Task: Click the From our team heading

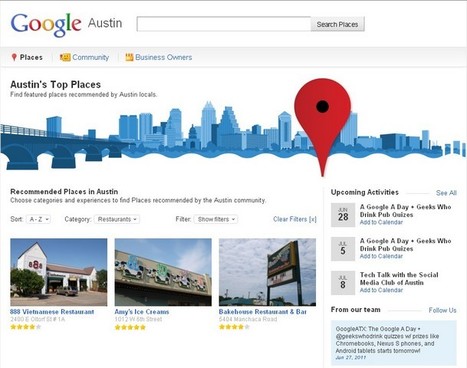Action: (356, 310)
